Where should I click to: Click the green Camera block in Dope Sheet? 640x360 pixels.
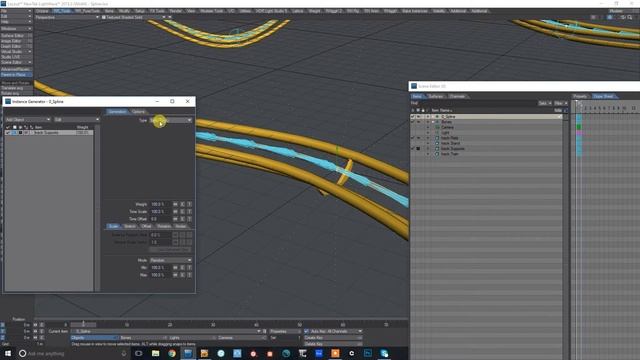click(578, 127)
